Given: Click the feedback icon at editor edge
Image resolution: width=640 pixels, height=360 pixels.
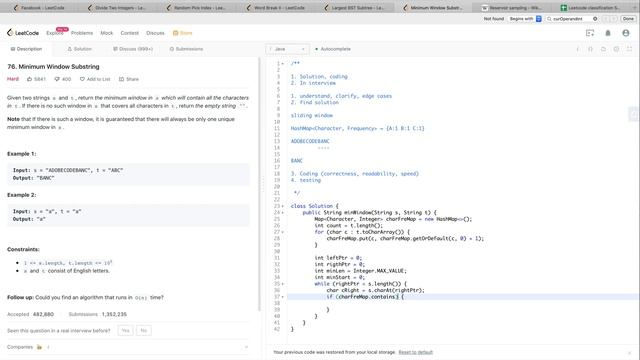Looking at the screenshot, I should tap(634, 115).
